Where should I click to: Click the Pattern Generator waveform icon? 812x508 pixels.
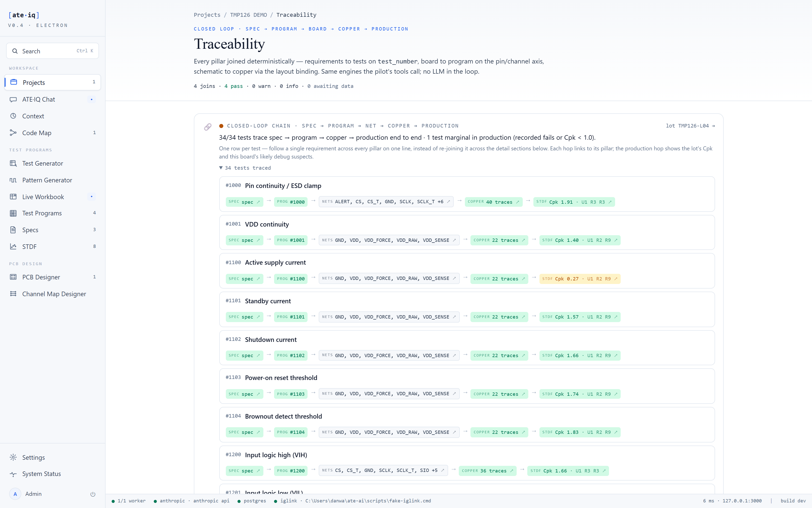[13, 180]
